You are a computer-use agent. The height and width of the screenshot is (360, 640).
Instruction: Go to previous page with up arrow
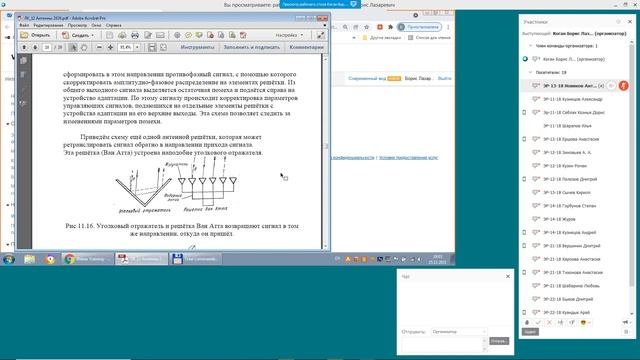pyautogui.click(x=24, y=47)
